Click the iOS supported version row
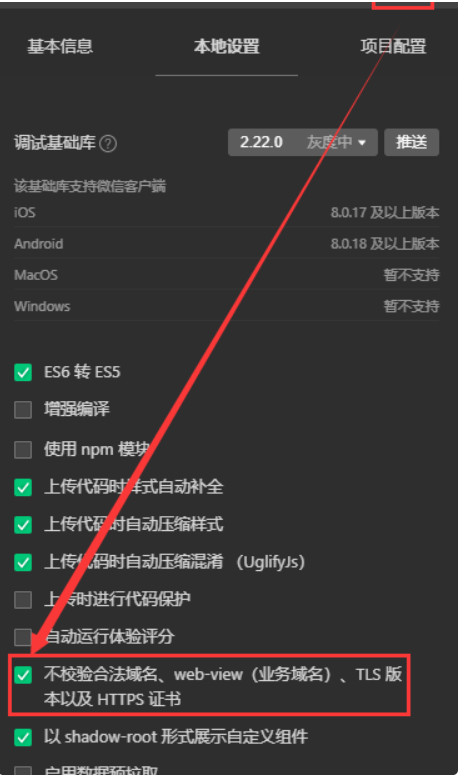 [x=227, y=213]
